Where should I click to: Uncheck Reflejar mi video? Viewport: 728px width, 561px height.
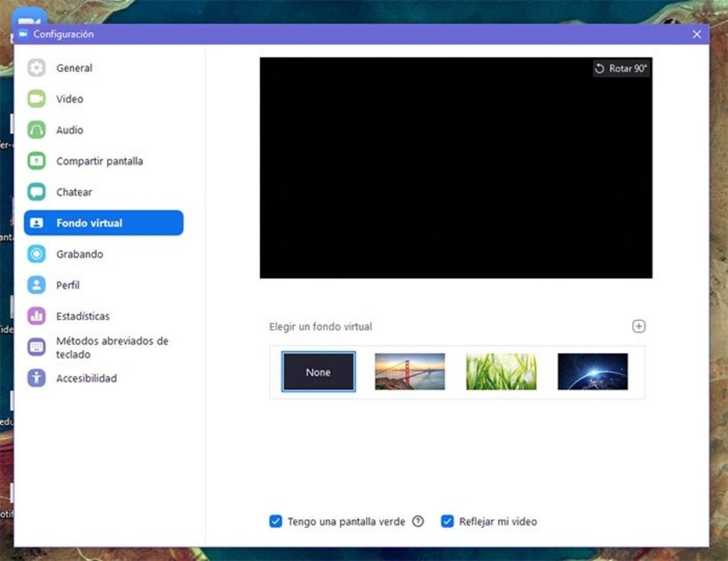(448, 521)
